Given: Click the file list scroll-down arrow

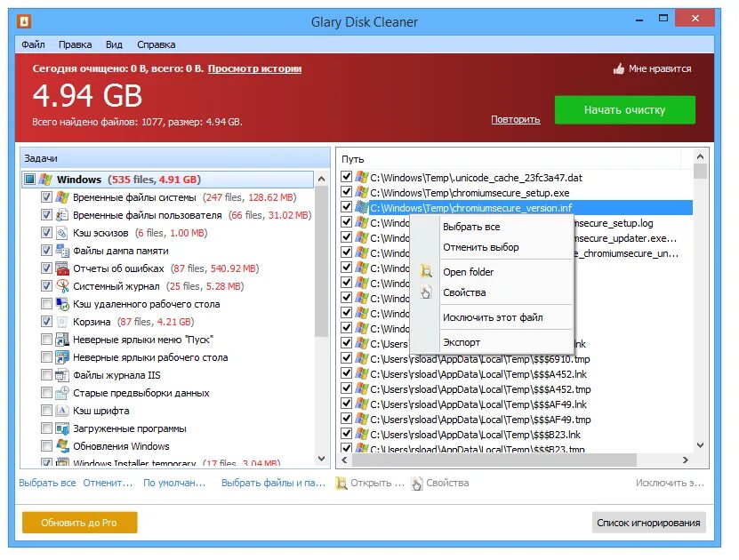Looking at the screenshot, I should point(701,445).
